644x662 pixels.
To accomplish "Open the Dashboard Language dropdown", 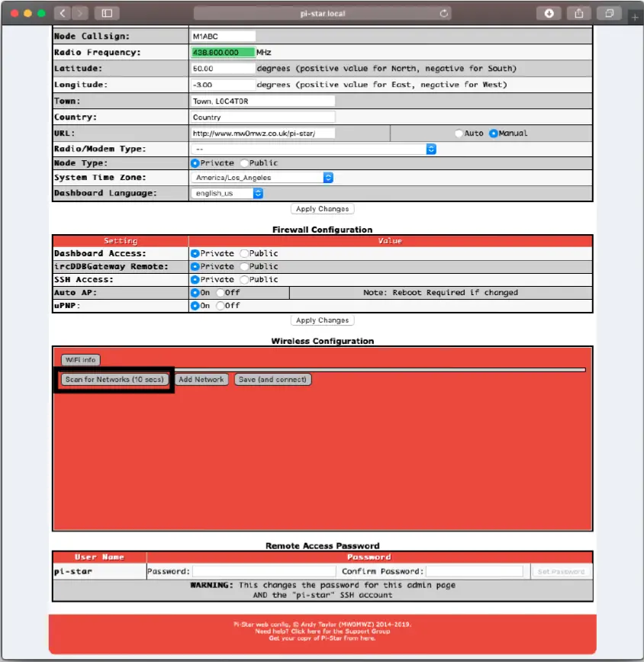I will click(x=227, y=194).
